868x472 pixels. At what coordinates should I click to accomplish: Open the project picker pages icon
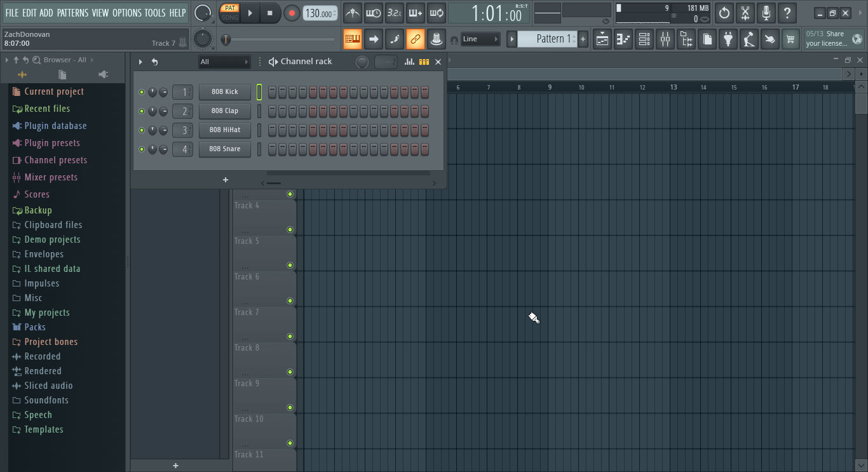pos(707,39)
